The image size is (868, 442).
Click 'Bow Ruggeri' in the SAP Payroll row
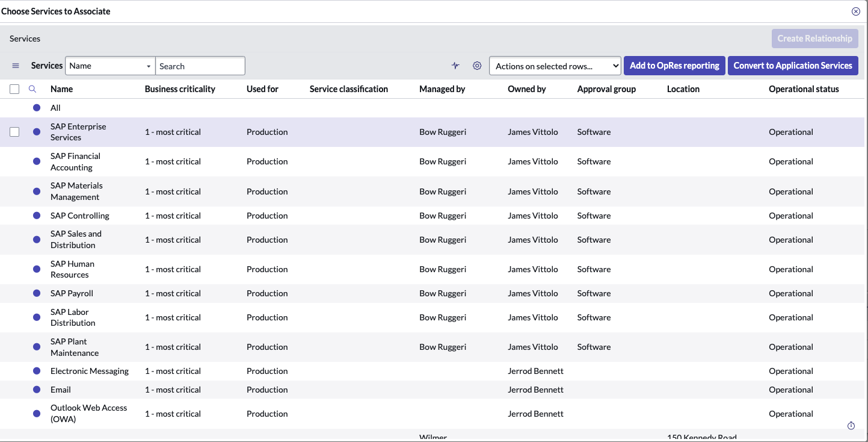click(x=443, y=293)
